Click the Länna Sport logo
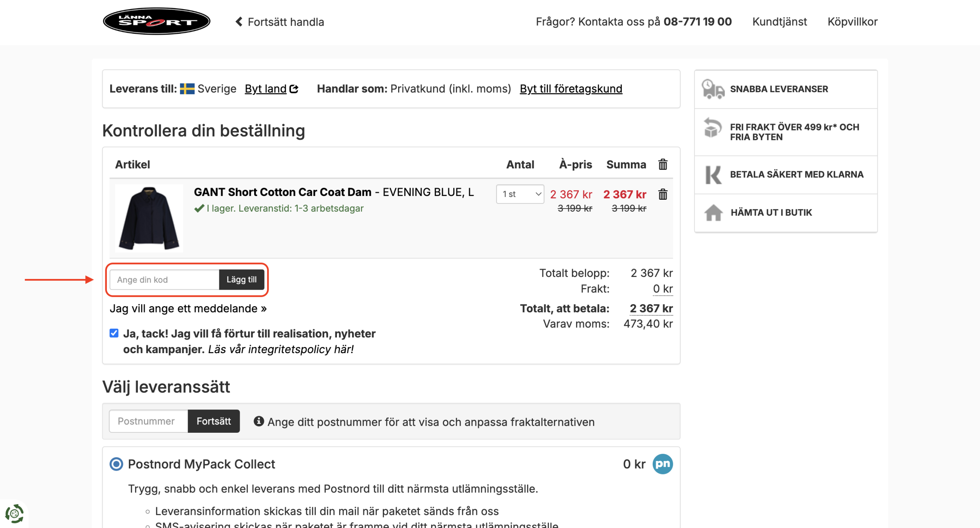Image resolution: width=980 pixels, height=528 pixels. coord(156,21)
